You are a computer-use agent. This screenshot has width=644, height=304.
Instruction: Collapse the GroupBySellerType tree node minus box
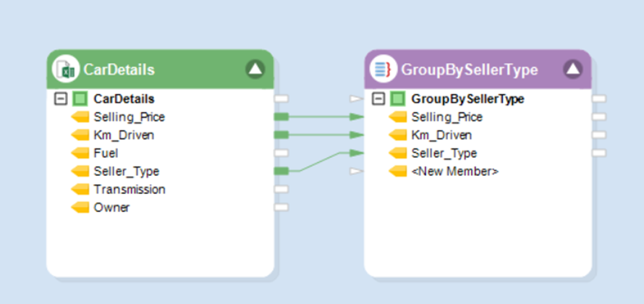point(378,99)
